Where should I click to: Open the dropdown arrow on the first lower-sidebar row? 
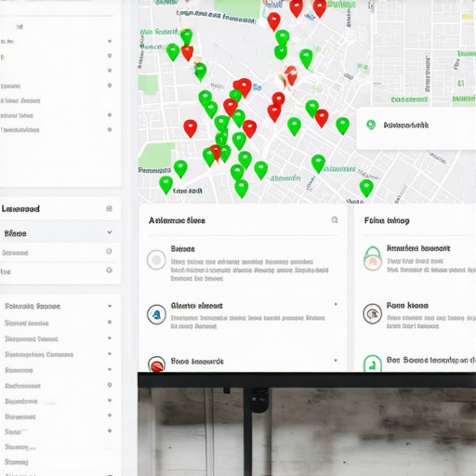[110, 306]
